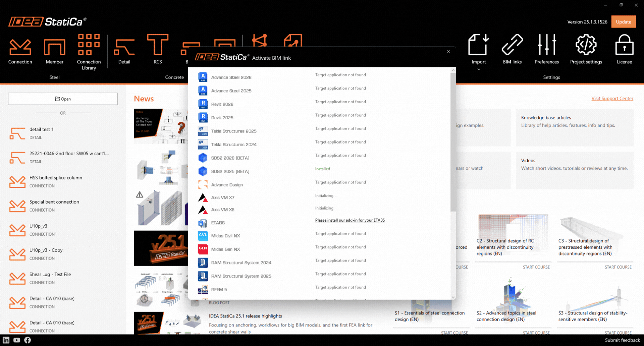
Task: Open recent Shear Lug - Test File
Action: 63,278
